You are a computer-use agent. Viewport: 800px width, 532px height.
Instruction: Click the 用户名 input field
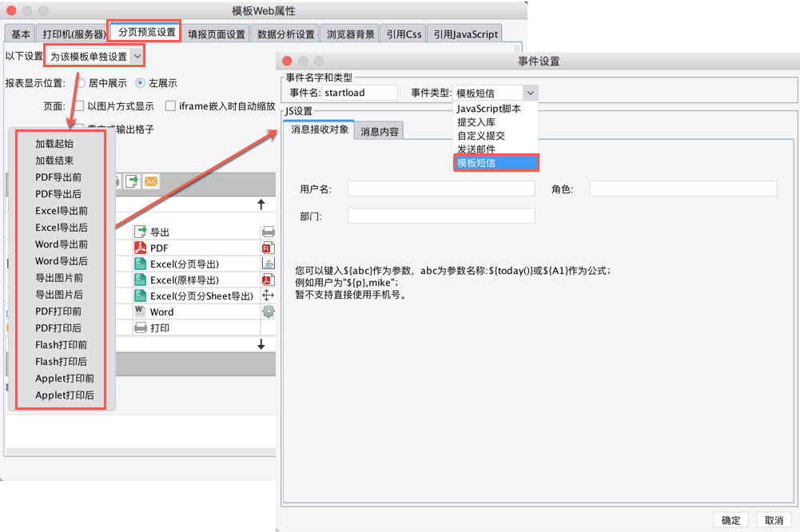(441, 189)
